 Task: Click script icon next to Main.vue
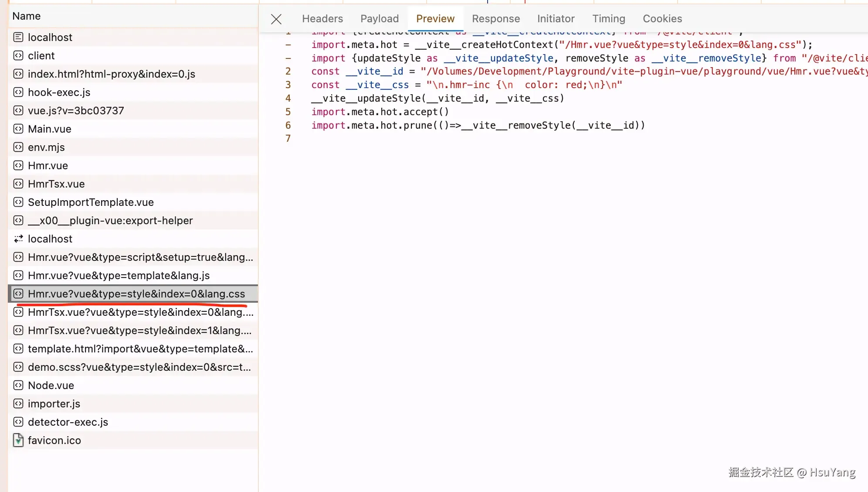click(x=18, y=129)
